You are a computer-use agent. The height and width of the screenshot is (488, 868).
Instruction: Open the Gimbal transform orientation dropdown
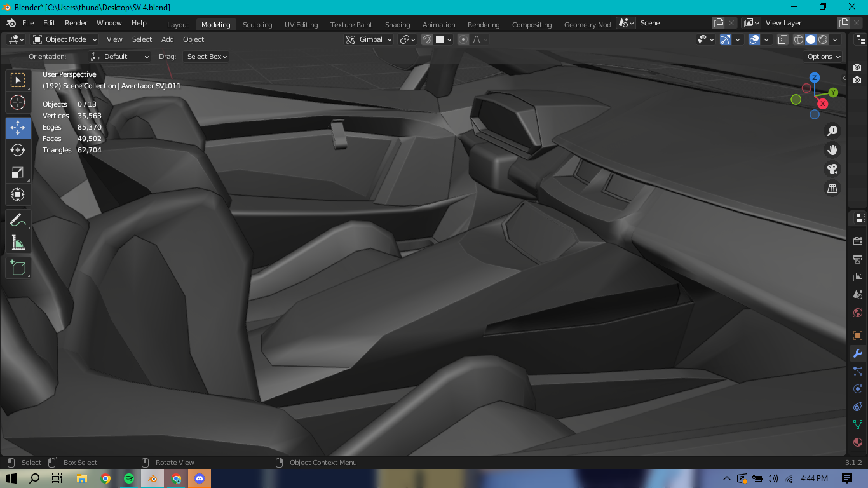pyautogui.click(x=369, y=39)
